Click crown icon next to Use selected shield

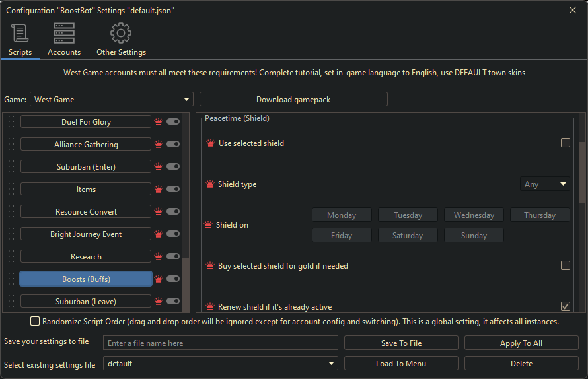211,143
